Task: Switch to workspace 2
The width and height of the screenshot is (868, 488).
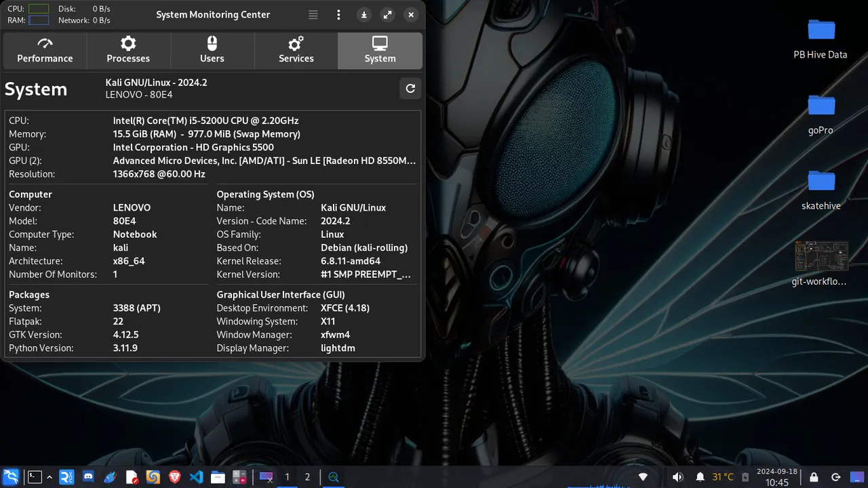Action: pos(307,477)
